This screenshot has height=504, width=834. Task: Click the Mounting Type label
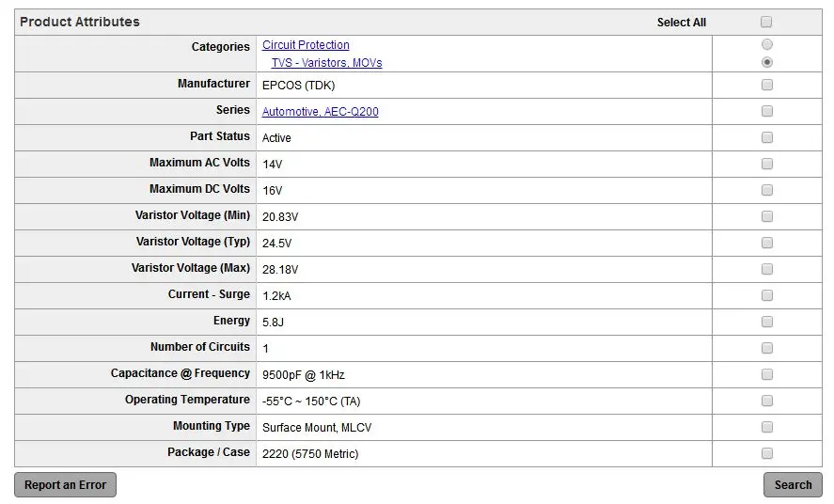[212, 426]
